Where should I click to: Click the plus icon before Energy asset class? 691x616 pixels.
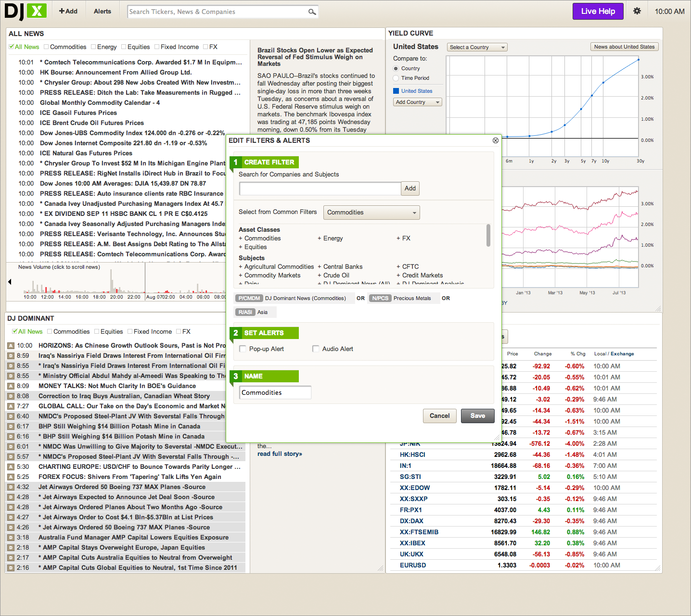click(320, 239)
